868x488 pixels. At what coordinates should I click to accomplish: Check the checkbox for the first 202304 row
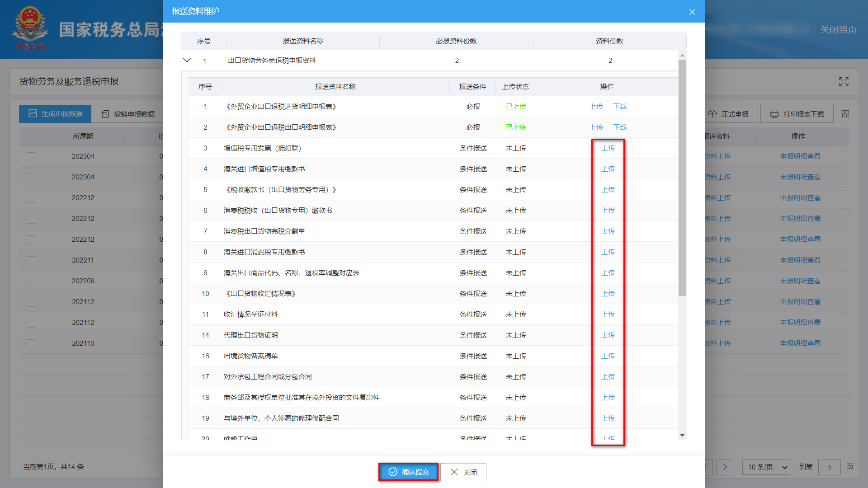pos(30,156)
